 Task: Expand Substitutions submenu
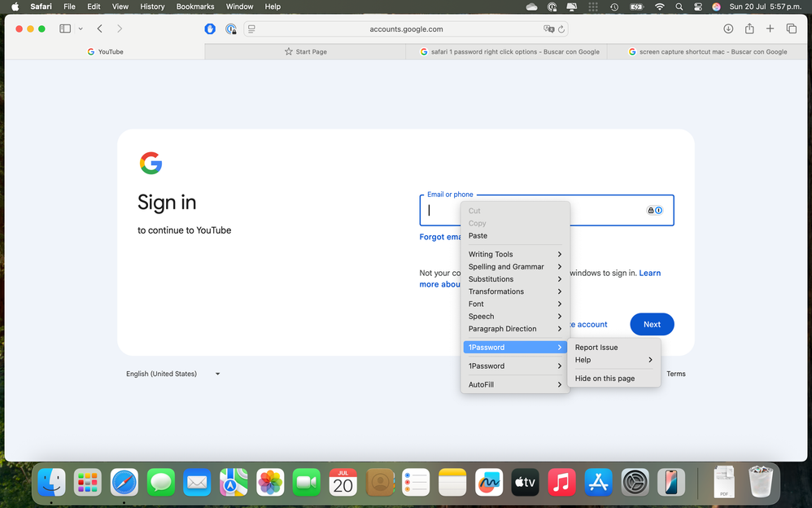click(515, 279)
